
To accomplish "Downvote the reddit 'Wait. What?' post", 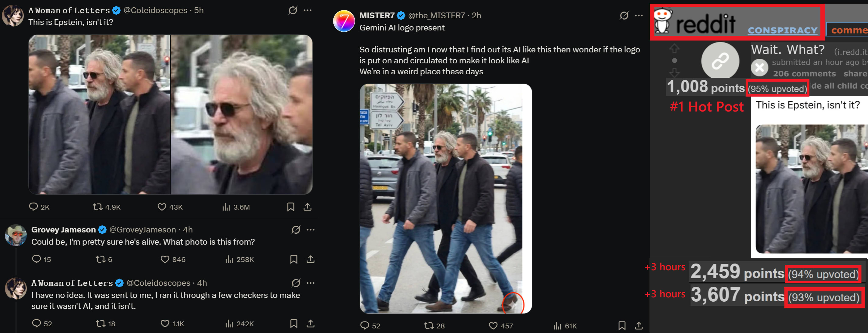I will pyautogui.click(x=674, y=72).
